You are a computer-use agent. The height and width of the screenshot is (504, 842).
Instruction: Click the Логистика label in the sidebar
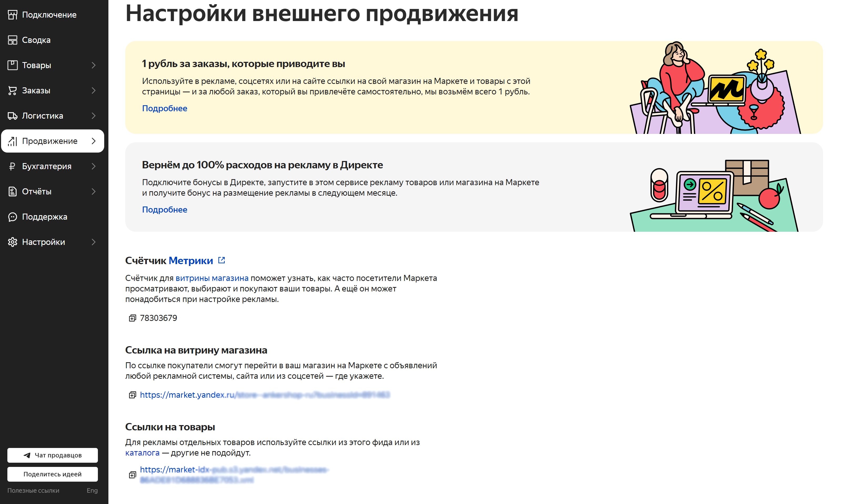pos(42,116)
